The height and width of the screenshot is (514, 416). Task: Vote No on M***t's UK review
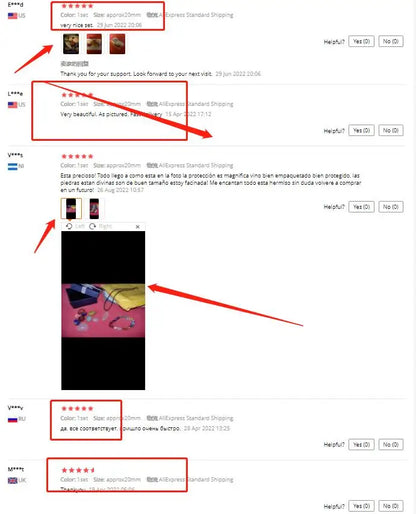(391, 506)
